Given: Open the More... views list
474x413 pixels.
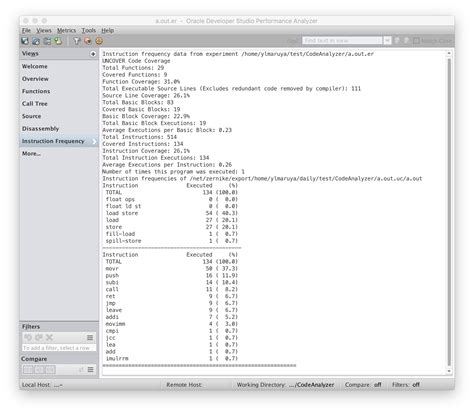Looking at the screenshot, I should point(59,154).
